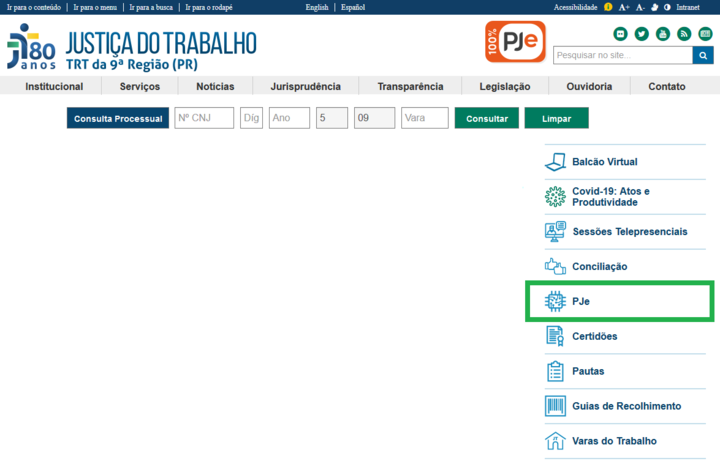Switch the site language to English

pos(317,7)
